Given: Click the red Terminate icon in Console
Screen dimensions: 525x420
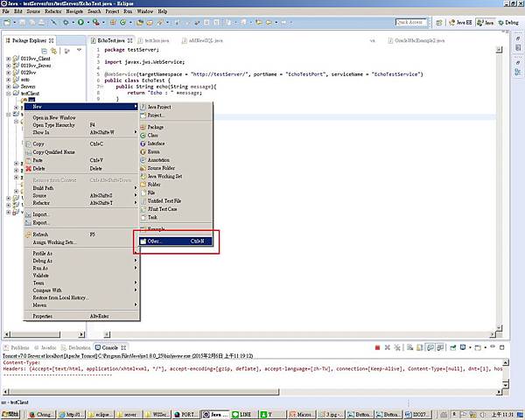Looking at the screenshot, I should [x=377, y=347].
